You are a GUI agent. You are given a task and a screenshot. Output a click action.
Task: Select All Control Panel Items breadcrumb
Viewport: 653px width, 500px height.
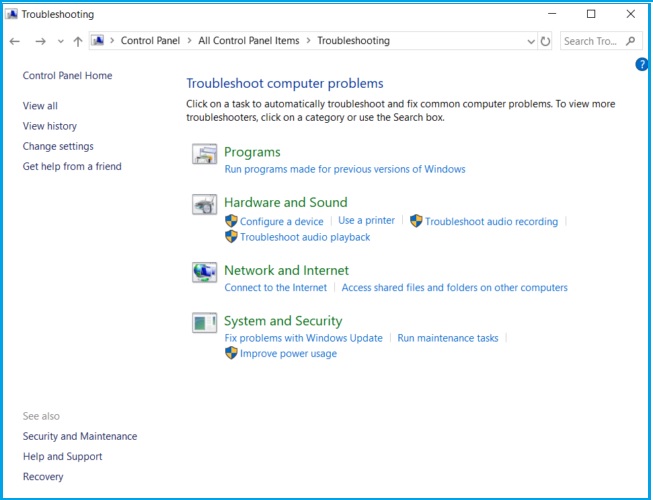click(249, 40)
